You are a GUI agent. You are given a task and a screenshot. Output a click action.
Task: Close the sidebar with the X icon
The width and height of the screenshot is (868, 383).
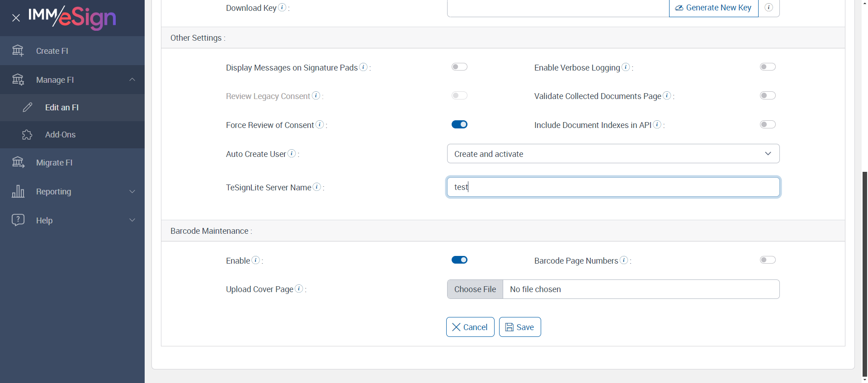(16, 18)
